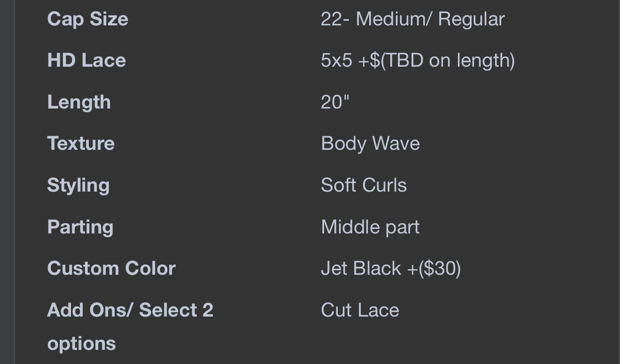Image resolution: width=620 pixels, height=364 pixels.
Task: Select the Texture label
Action: 81,143
